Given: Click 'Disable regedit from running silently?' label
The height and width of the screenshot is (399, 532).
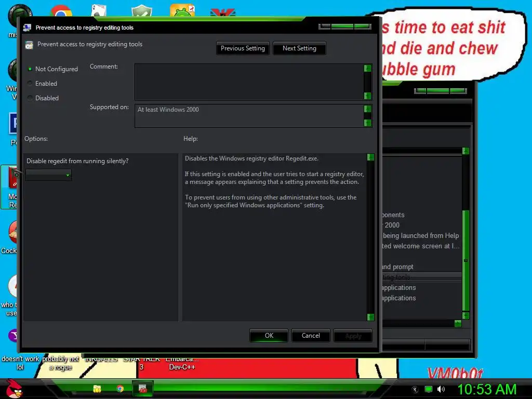Looking at the screenshot, I should click(x=77, y=161).
